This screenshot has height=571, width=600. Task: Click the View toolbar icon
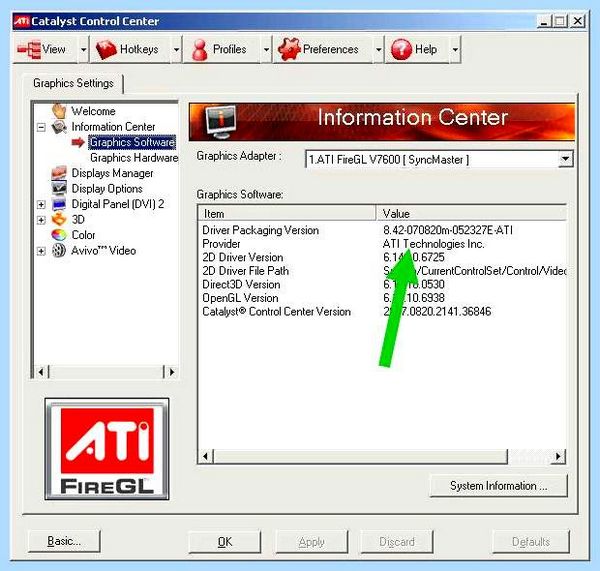29,49
